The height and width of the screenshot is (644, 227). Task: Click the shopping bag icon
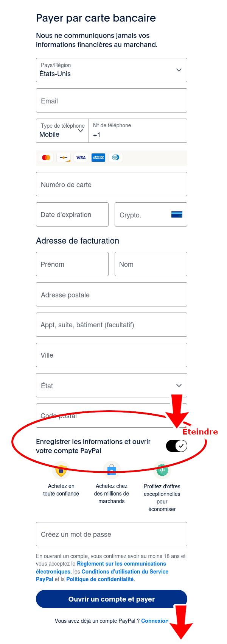(x=112, y=470)
